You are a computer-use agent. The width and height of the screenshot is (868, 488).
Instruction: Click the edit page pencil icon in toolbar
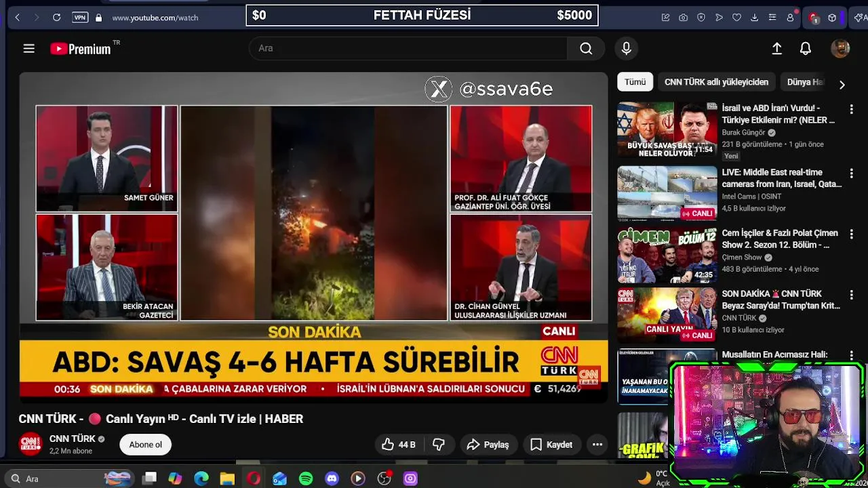665,18
